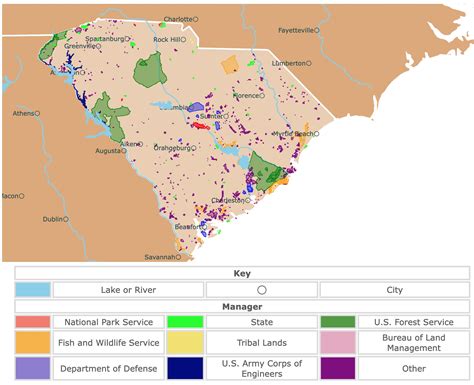Click the Department of Defense purple swatch
The width and height of the screenshot is (474, 385).
pos(33,368)
